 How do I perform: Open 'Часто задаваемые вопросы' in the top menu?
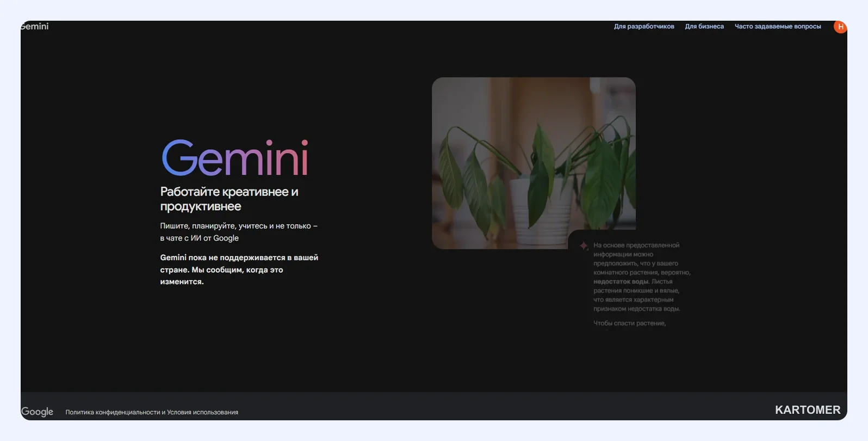[x=778, y=26]
